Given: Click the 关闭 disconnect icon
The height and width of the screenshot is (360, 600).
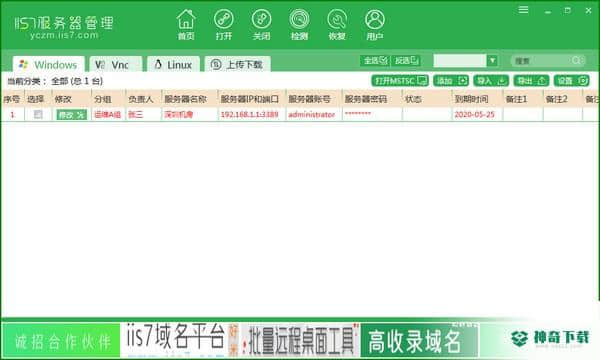Looking at the screenshot, I should [261, 24].
